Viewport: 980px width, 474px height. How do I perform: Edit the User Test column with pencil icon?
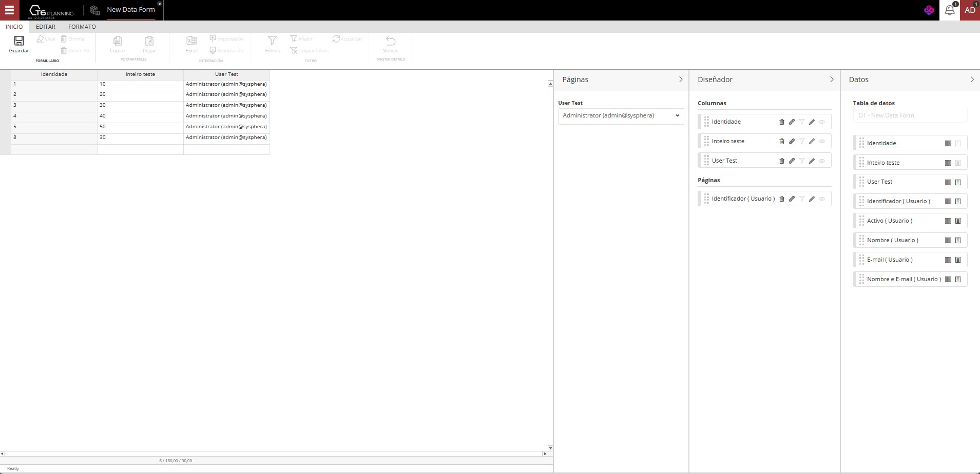pyautogui.click(x=812, y=161)
